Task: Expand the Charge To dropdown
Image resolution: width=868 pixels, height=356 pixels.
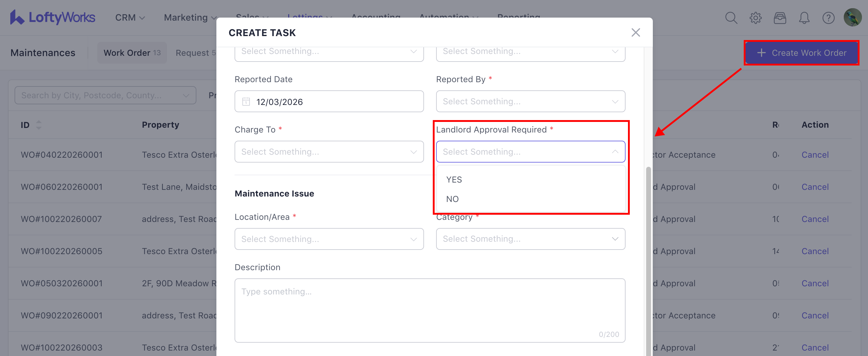Action: pyautogui.click(x=329, y=152)
